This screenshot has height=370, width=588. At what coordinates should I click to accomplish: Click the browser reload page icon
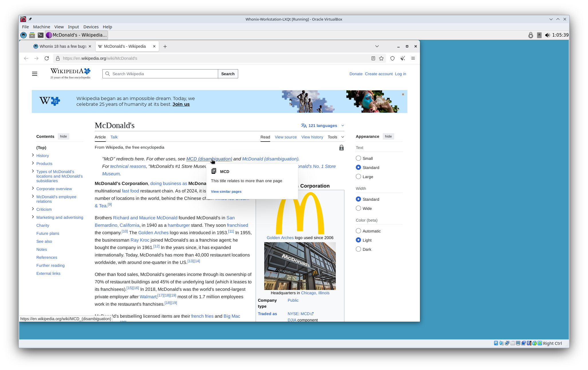coord(47,58)
